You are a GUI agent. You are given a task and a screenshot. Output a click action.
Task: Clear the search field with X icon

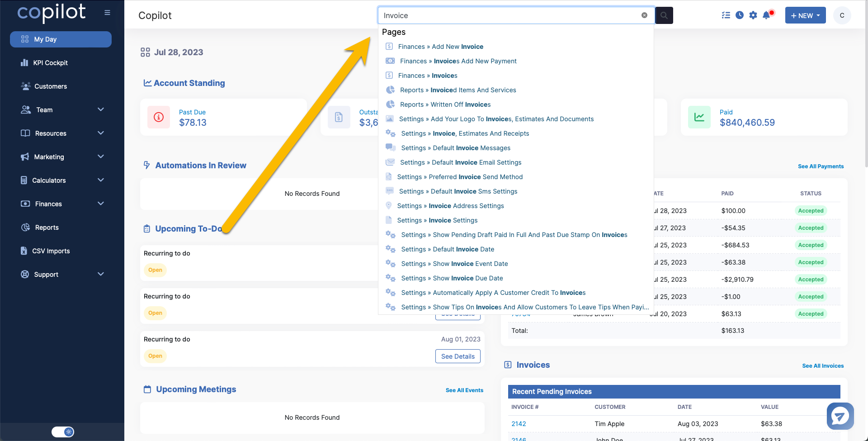[x=644, y=15]
